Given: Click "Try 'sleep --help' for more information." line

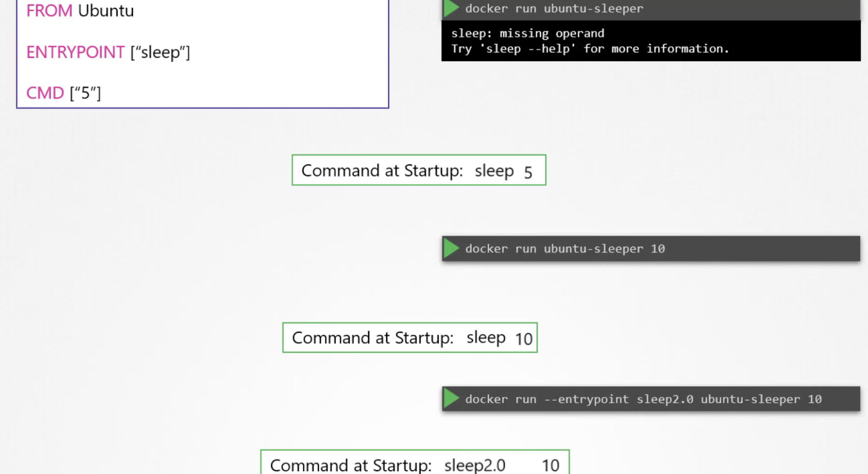Looking at the screenshot, I should tap(590, 49).
